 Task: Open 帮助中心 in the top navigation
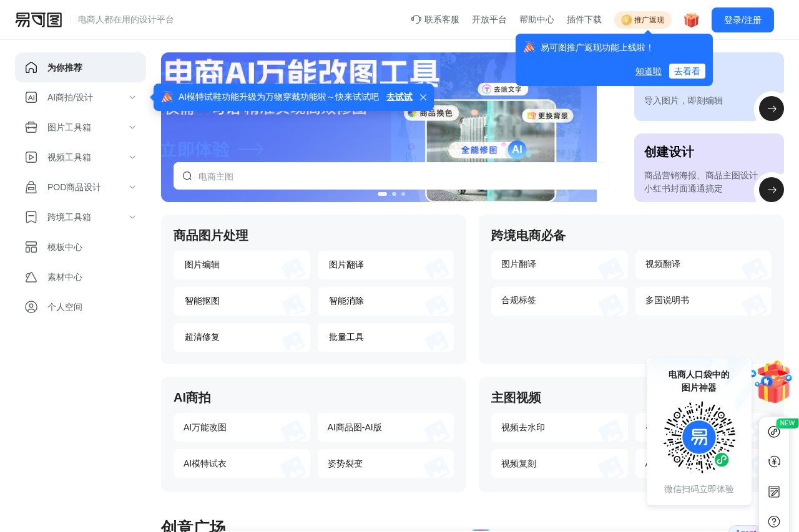pos(536,20)
